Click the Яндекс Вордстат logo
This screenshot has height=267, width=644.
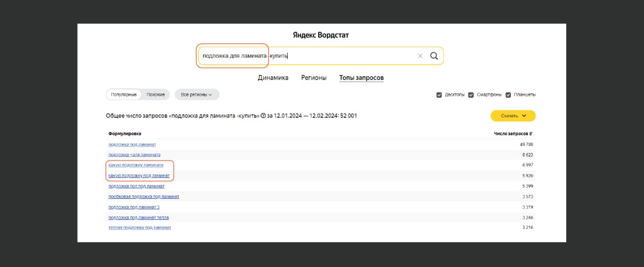pyautogui.click(x=321, y=35)
